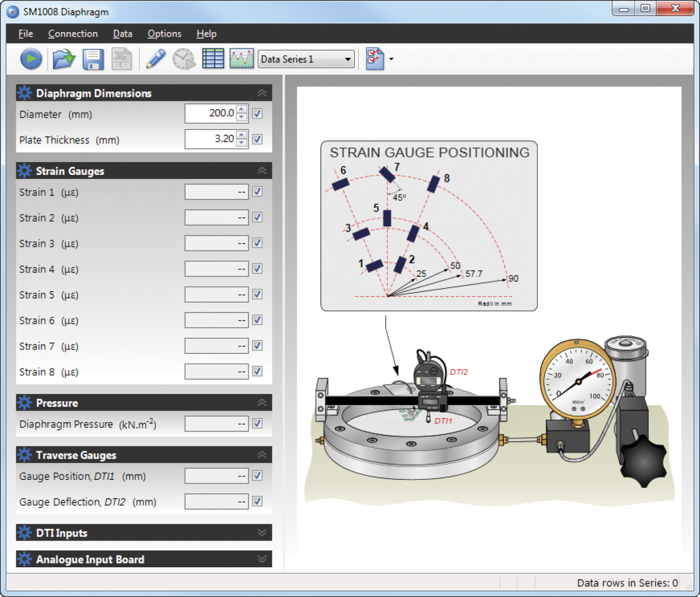Screen dimensions: 700x597
Task: Open the graph chart view
Action: coord(242,58)
